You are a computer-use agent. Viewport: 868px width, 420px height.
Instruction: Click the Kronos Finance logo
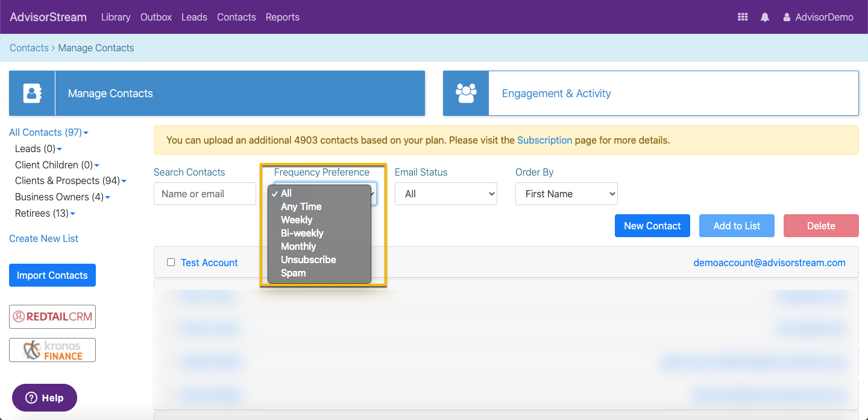coord(52,350)
